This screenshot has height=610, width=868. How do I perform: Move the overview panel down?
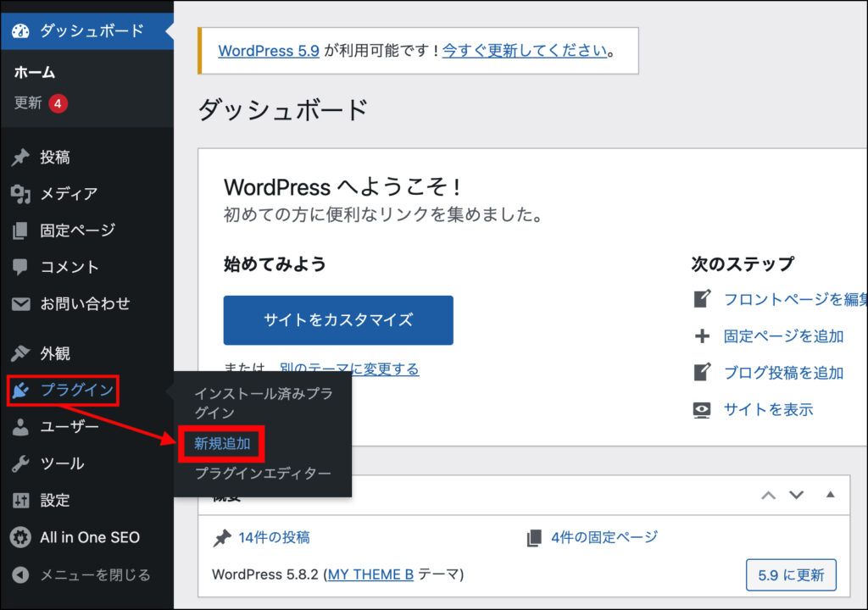pyautogui.click(x=796, y=495)
